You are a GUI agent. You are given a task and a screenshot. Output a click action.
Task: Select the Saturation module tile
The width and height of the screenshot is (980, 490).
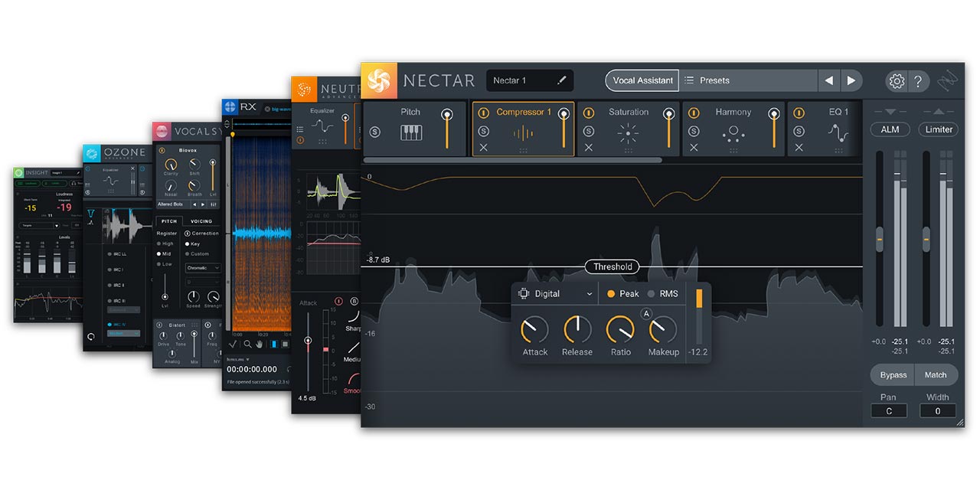pyautogui.click(x=628, y=129)
